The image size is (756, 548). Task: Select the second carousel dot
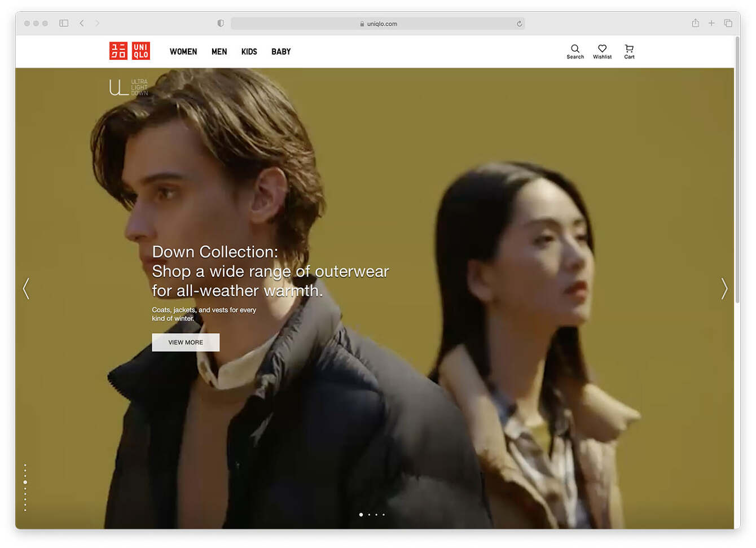(x=369, y=515)
